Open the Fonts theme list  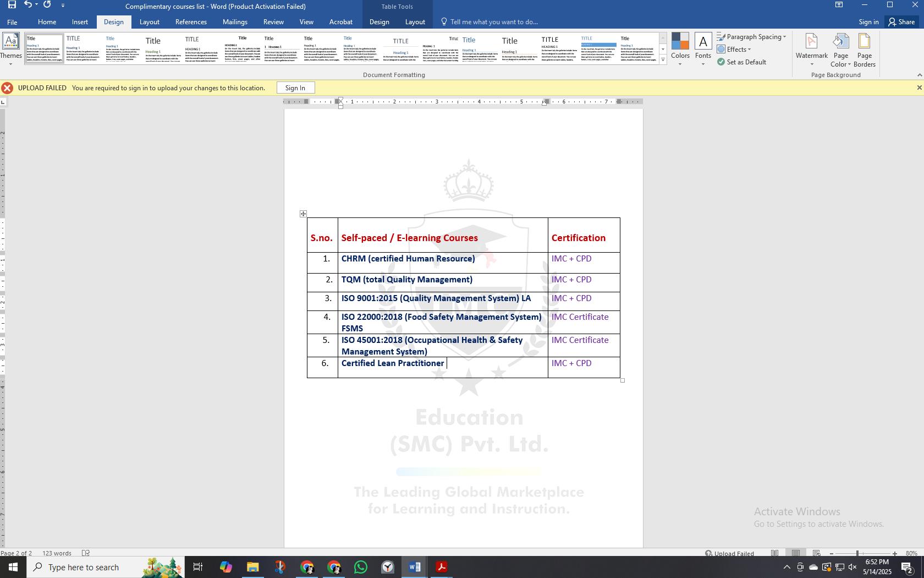tap(703, 49)
